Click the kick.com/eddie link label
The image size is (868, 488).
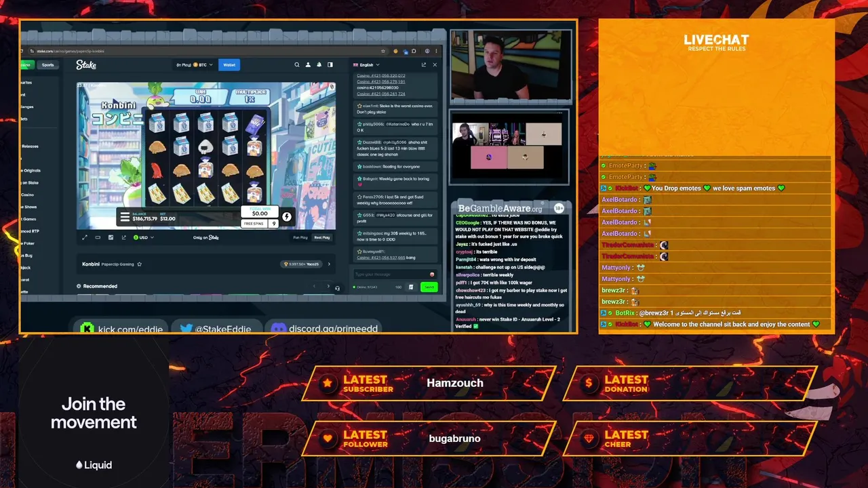(x=130, y=329)
